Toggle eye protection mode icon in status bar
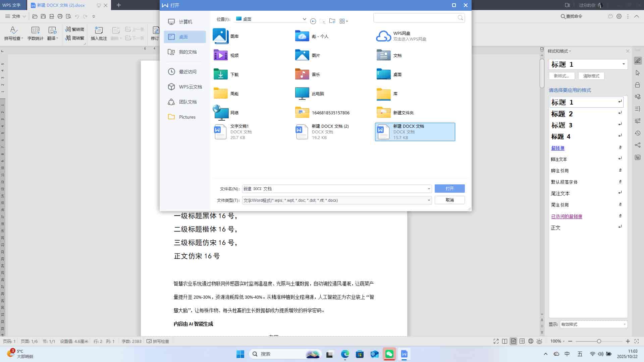 coord(539,341)
